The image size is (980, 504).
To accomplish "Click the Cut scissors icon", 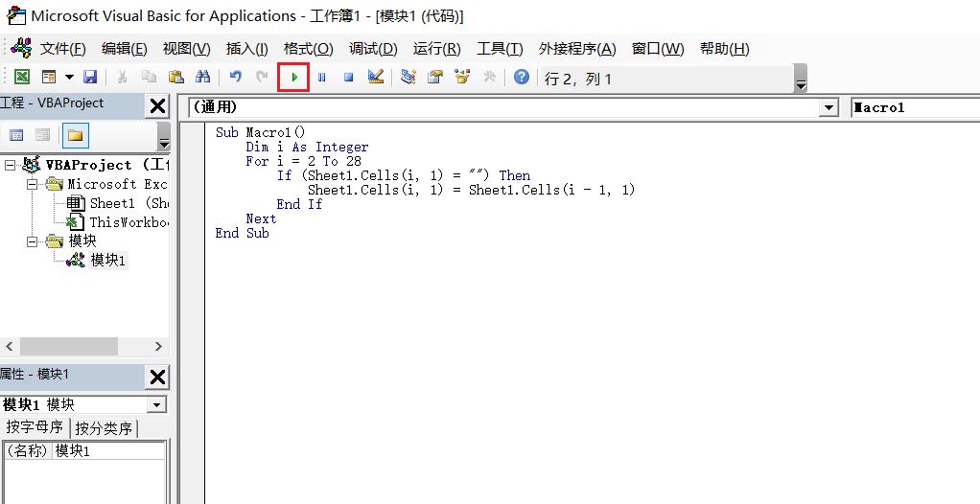I will point(123,77).
